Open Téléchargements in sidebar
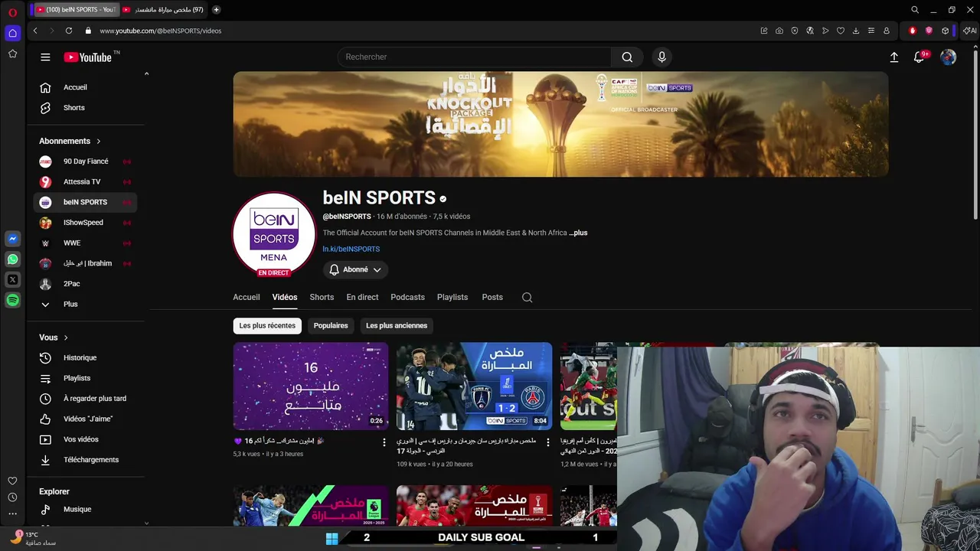This screenshot has width=980, height=551. [x=86, y=460]
